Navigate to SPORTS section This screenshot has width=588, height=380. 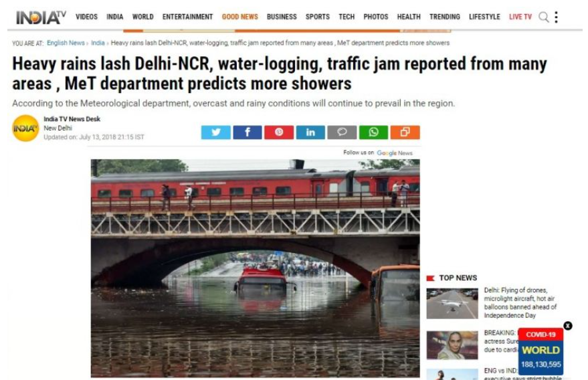tap(318, 17)
